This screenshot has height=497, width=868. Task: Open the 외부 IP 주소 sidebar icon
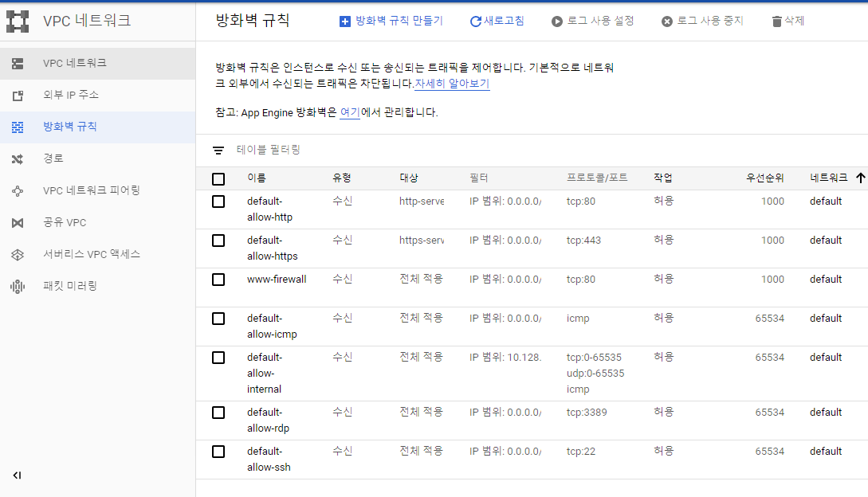(x=18, y=96)
